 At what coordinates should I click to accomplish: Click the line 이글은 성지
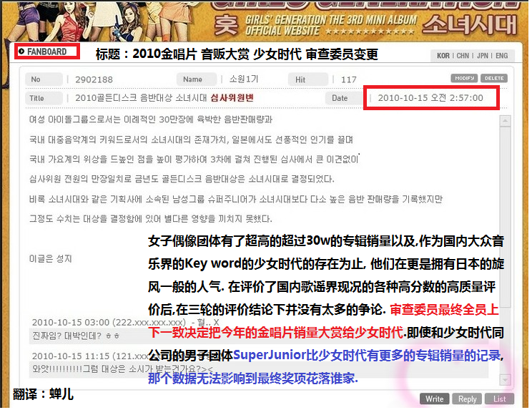[x=51, y=258]
